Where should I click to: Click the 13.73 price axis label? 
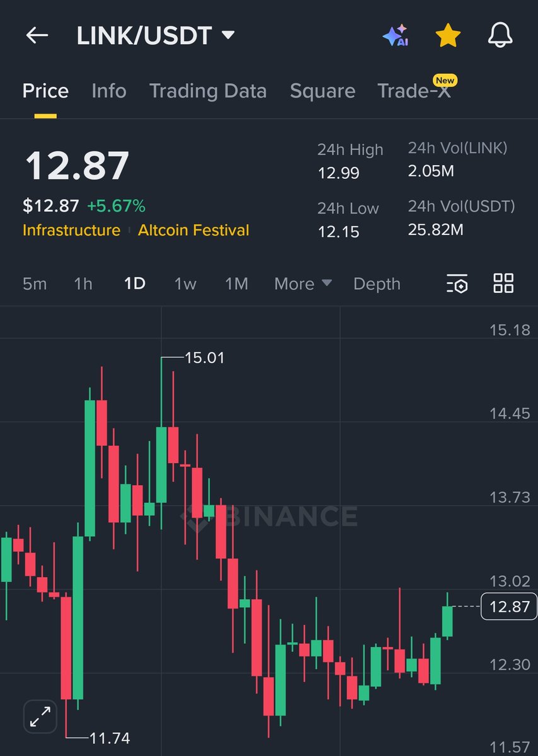(510, 497)
